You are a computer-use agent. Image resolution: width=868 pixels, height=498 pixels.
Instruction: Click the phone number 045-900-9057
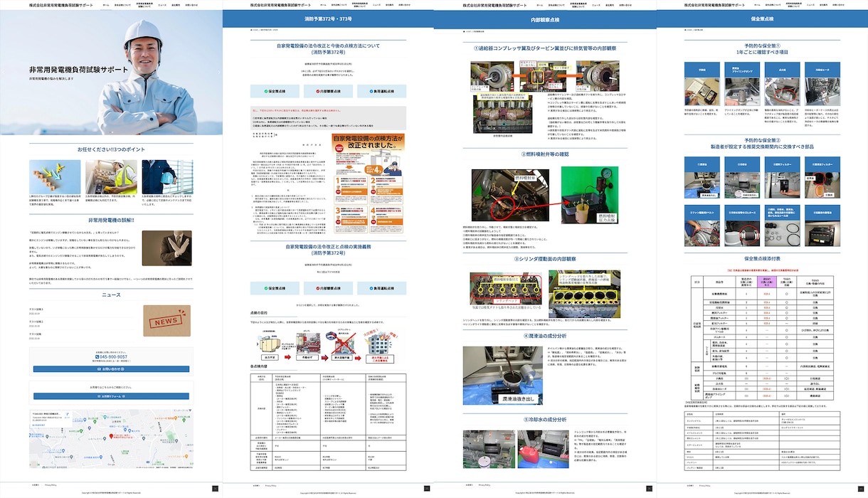[x=113, y=358]
